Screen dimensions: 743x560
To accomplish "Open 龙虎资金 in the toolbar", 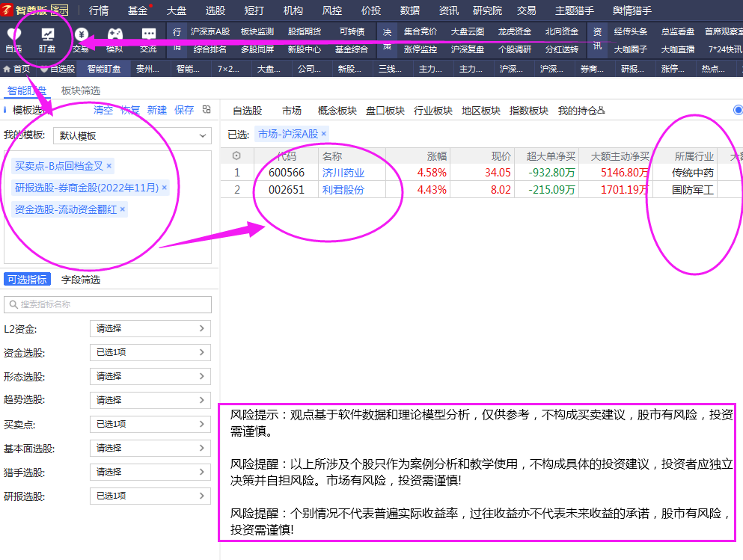I will tap(515, 31).
